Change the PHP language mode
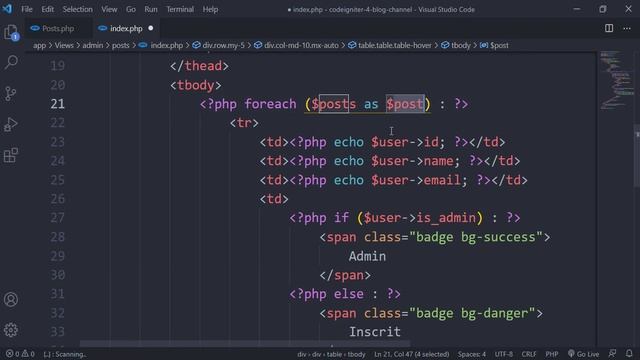This screenshot has height=360, width=640. [x=551, y=354]
